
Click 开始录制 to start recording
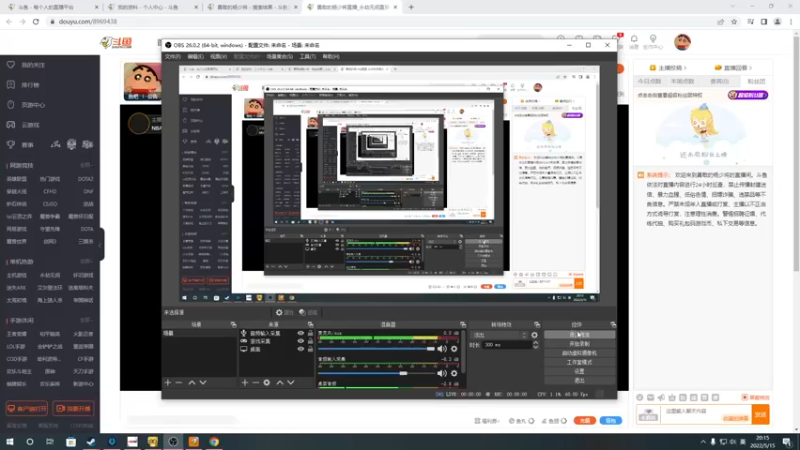[x=579, y=344]
